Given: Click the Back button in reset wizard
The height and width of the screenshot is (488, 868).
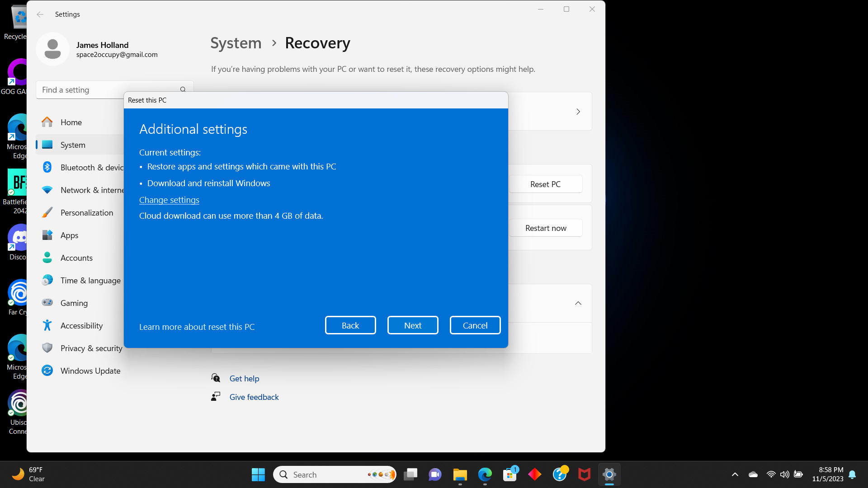Looking at the screenshot, I should pos(350,325).
